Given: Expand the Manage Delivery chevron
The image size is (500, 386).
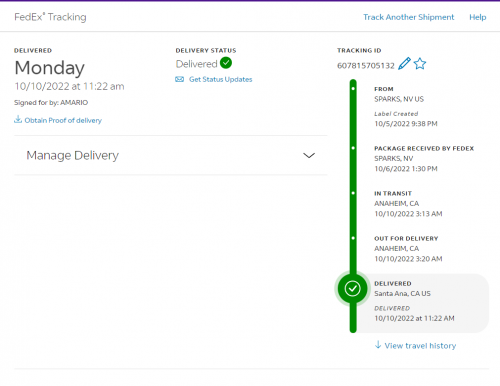Looking at the screenshot, I should tap(309, 155).
